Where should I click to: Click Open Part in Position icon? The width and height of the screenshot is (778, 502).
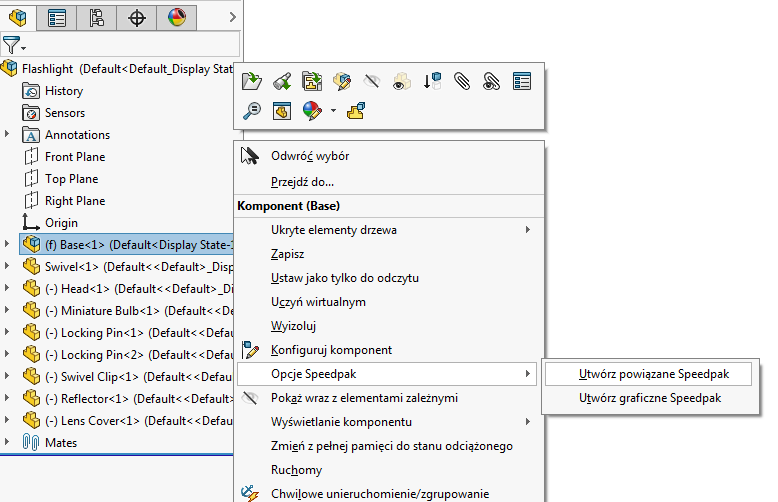coord(282,81)
